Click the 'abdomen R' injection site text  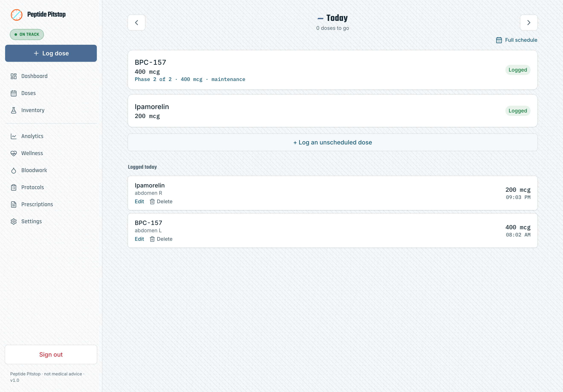(148, 193)
